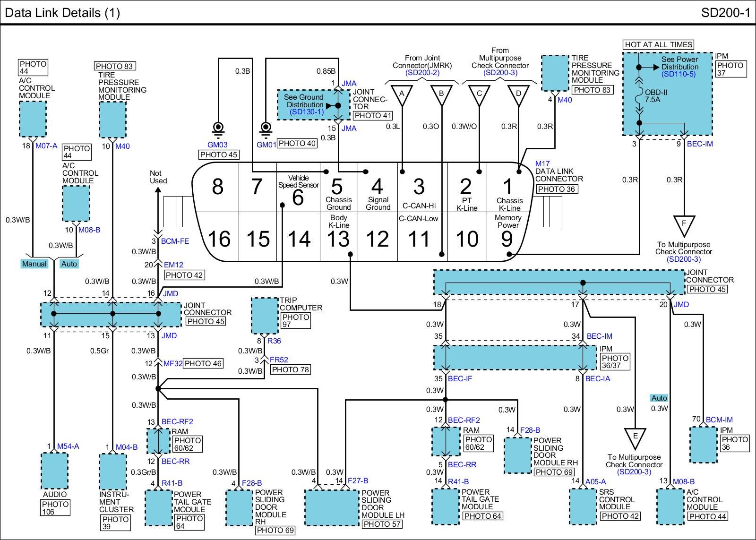The height and width of the screenshot is (540, 756).
Task: Click the PHOTO 97 box for Trip Computer
Action: (296, 321)
